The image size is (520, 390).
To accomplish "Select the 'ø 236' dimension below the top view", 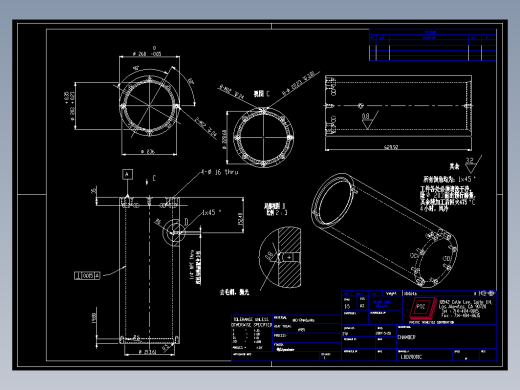I will [x=147, y=152].
